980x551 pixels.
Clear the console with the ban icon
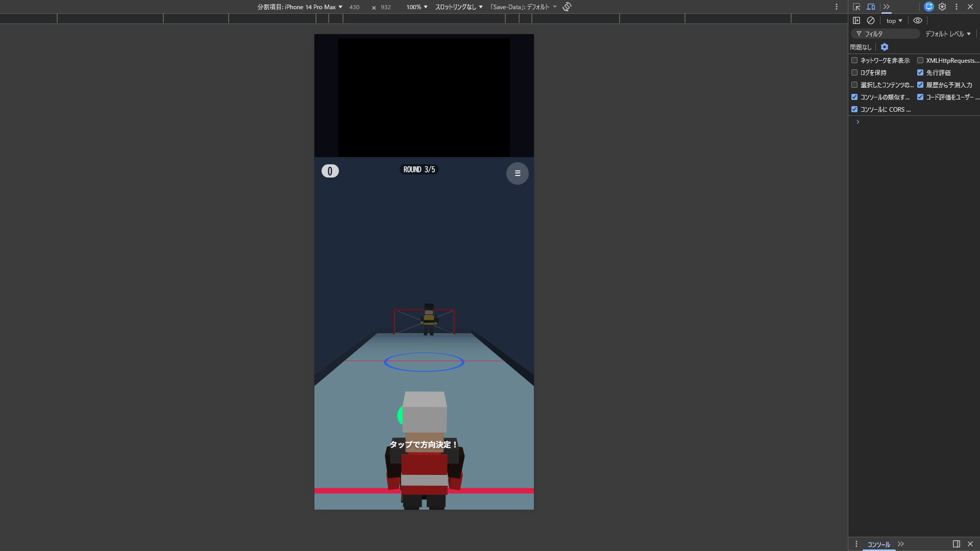click(871, 20)
